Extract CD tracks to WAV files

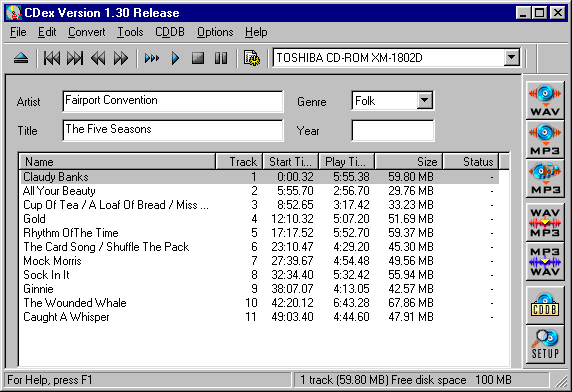pos(545,101)
